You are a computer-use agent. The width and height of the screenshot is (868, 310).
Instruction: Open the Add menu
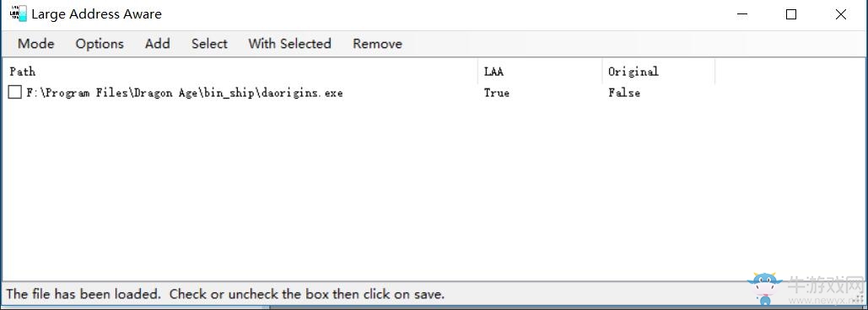157,44
